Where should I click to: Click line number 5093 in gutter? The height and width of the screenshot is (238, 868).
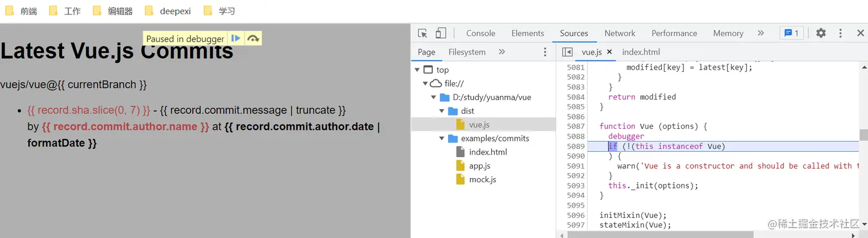coord(576,186)
